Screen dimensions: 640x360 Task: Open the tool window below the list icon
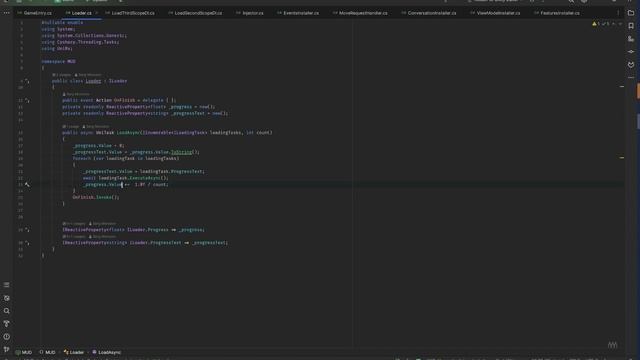pyautogui.click(x=7, y=298)
